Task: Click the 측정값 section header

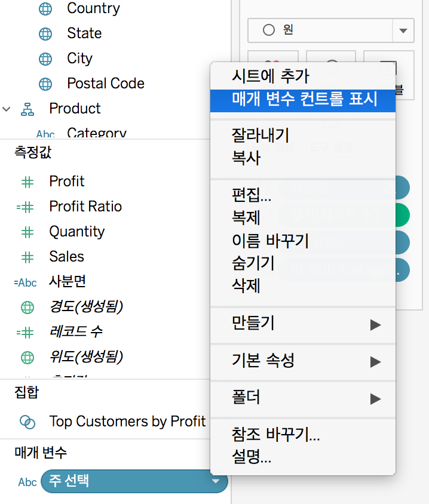Action: click(33, 153)
